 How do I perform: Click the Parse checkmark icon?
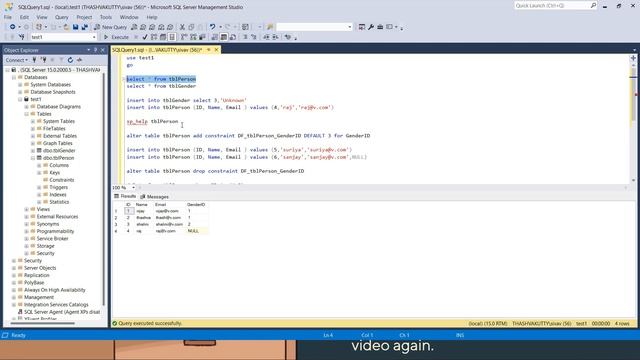click(x=145, y=37)
